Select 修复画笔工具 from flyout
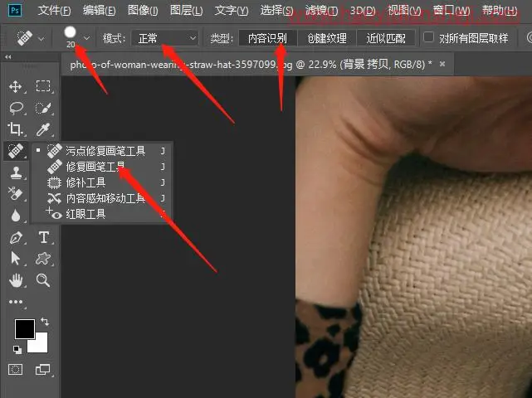The image size is (532, 398). [x=101, y=167]
